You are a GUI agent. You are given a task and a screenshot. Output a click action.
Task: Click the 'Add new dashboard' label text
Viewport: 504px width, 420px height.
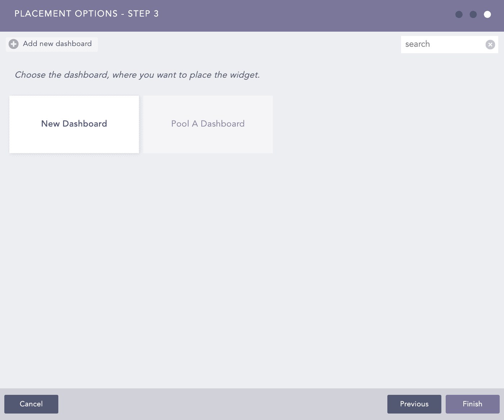(57, 44)
